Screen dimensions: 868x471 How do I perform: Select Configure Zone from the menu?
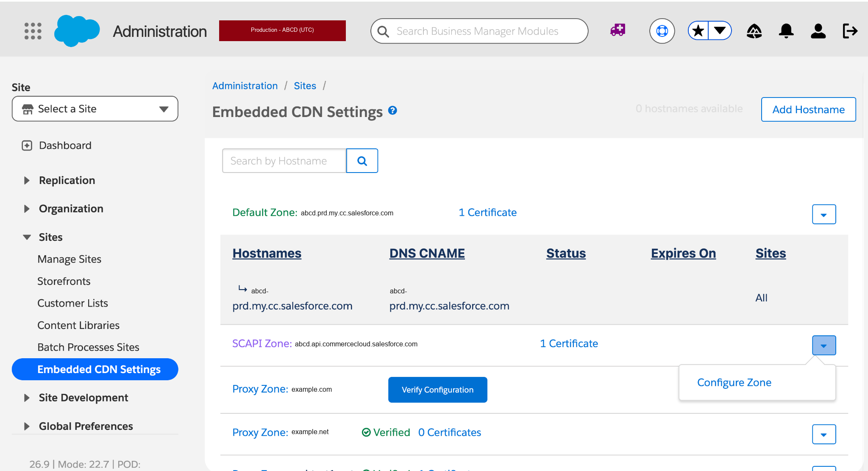(x=734, y=382)
